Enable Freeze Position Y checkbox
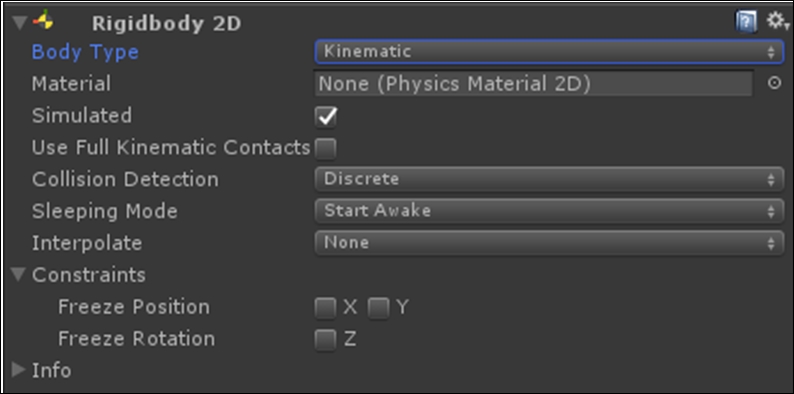This screenshot has height=394, width=794. point(379,307)
